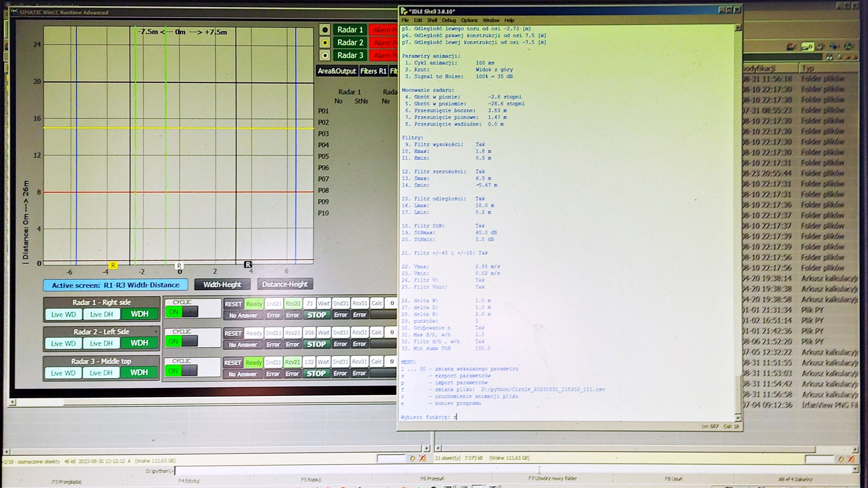This screenshot has width=868, height=488.
Task: Click WinCC horizontal scrollbar left arrow
Action: (x=12, y=402)
